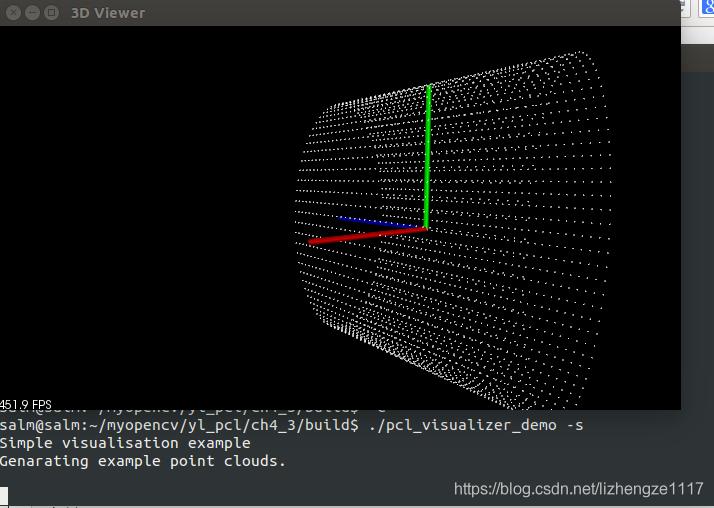Open the blog.csdn.net watermark link
Image resolution: width=714 pixels, height=508 pixels.
[x=578, y=489]
